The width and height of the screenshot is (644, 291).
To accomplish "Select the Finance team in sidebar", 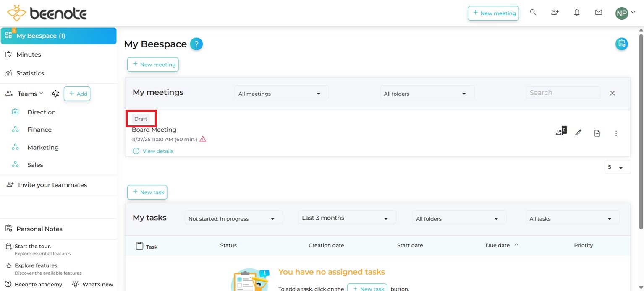I will 39,130.
